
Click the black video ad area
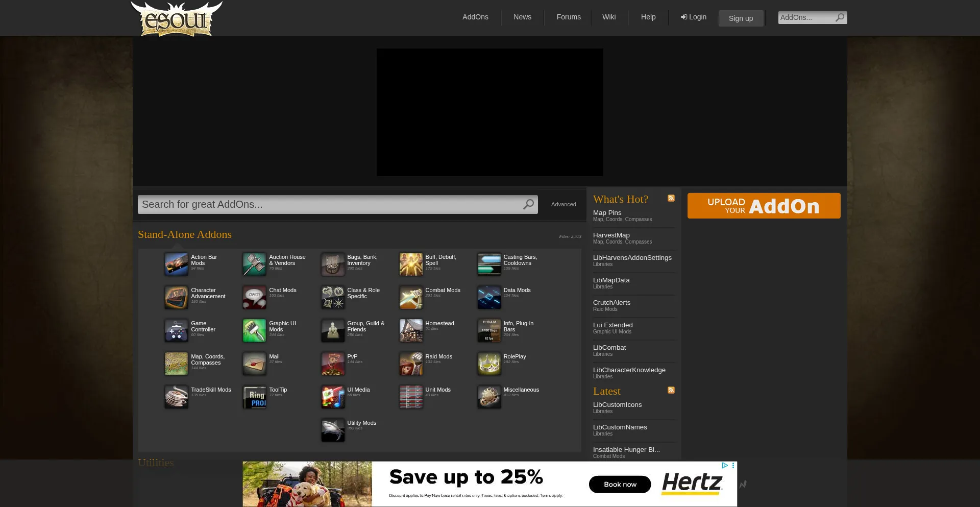[x=490, y=112]
